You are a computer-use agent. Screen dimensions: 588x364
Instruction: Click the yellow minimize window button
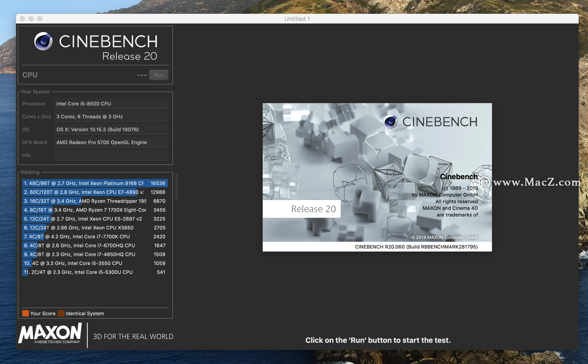coord(31,19)
